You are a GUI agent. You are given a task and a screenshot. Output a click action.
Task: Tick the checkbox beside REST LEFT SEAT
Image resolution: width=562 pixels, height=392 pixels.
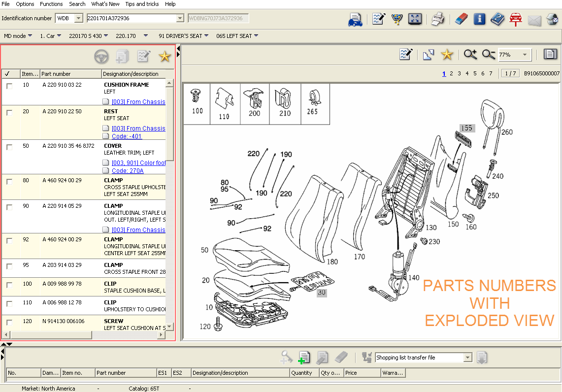click(8, 111)
